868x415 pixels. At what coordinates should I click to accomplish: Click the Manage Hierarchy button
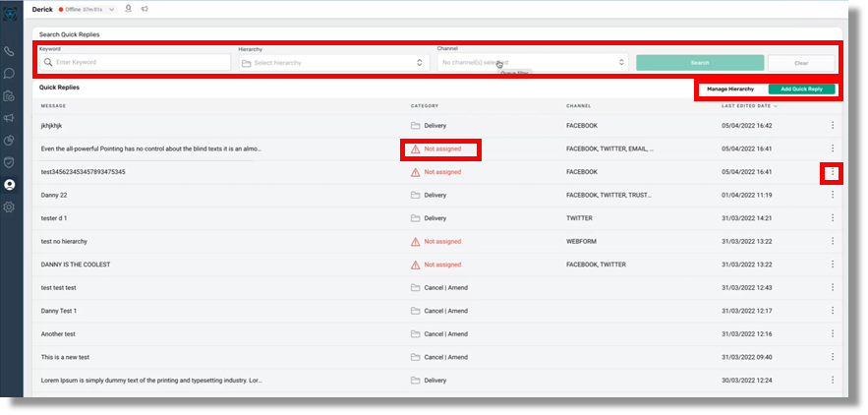tap(730, 89)
